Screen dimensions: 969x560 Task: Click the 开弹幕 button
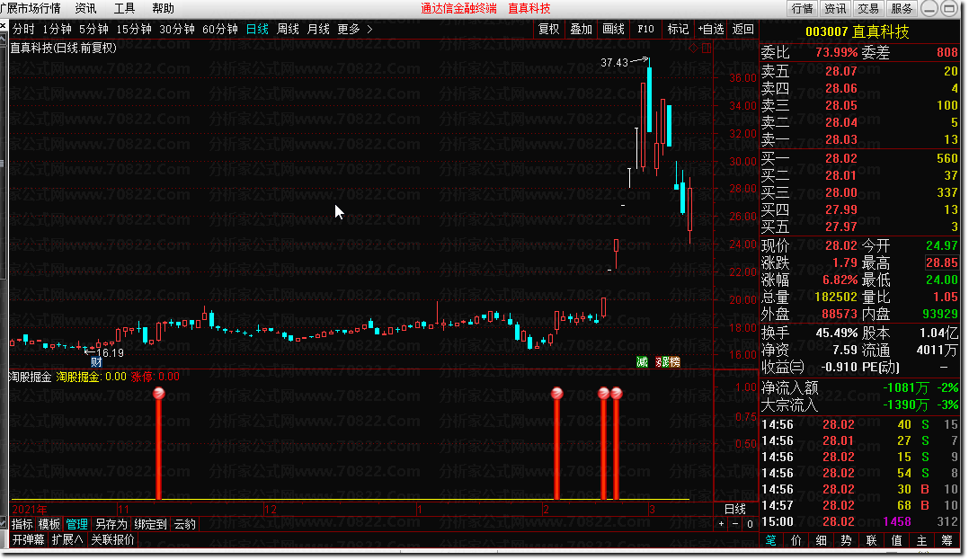[29, 539]
